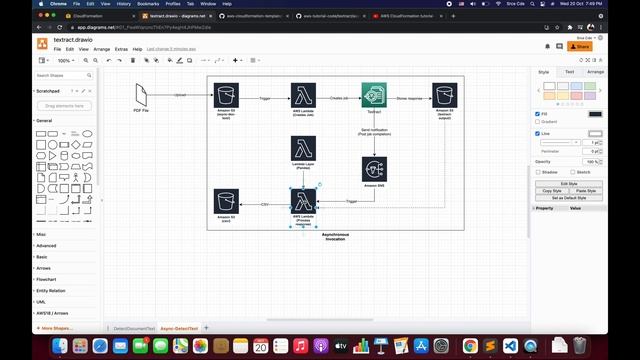This screenshot has width=640, height=360.
Task: Click the Textract service icon in diagram
Action: pos(374,95)
